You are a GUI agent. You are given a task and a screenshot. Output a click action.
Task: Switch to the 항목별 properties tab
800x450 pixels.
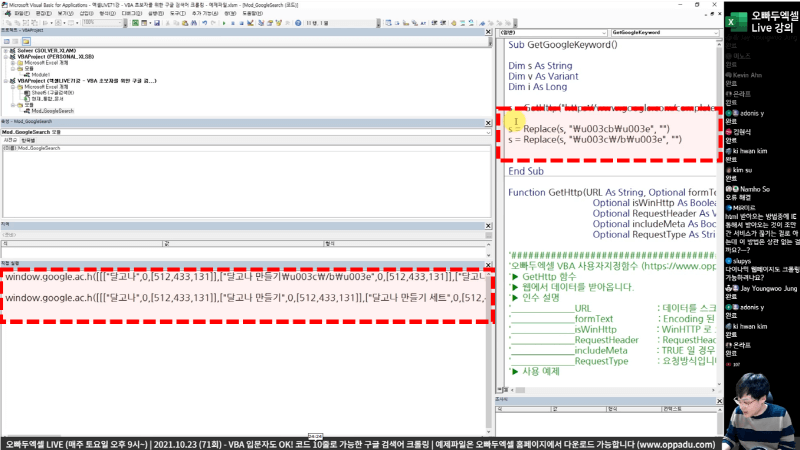tap(28, 140)
